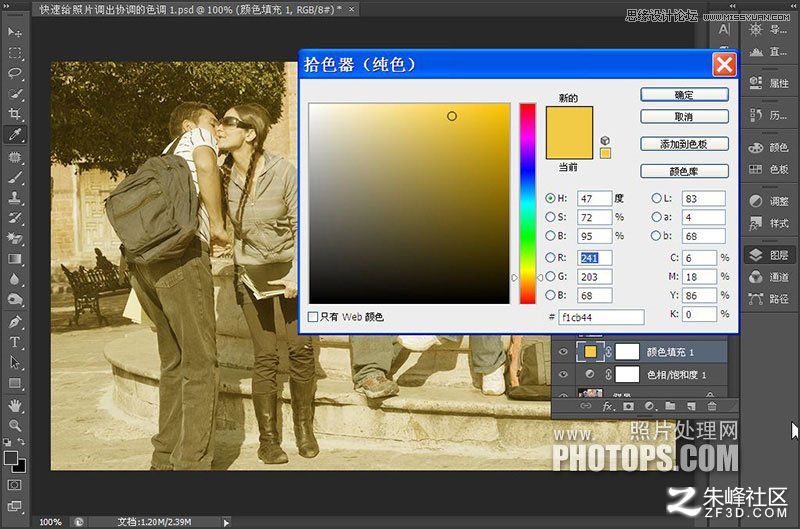The image size is (800, 529).
Task: Click the cyan C percentage field
Action: tap(699, 258)
